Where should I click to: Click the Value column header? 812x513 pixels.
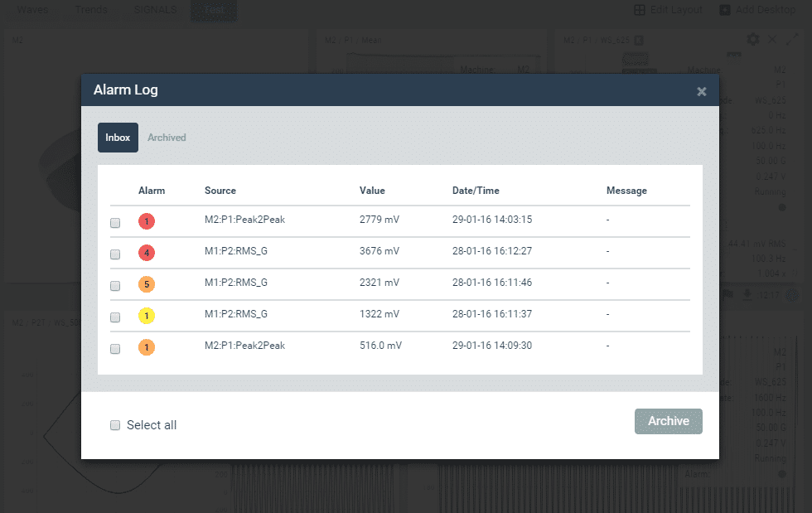(x=372, y=191)
